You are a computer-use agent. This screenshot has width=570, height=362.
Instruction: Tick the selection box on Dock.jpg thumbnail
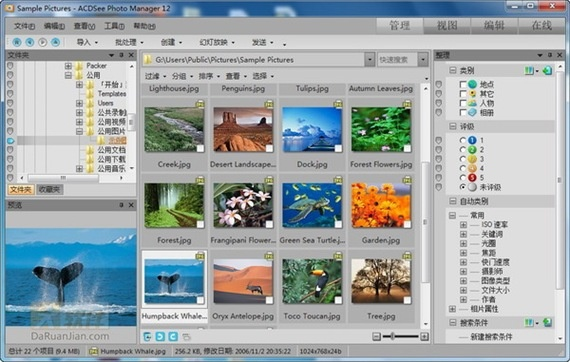(338, 148)
